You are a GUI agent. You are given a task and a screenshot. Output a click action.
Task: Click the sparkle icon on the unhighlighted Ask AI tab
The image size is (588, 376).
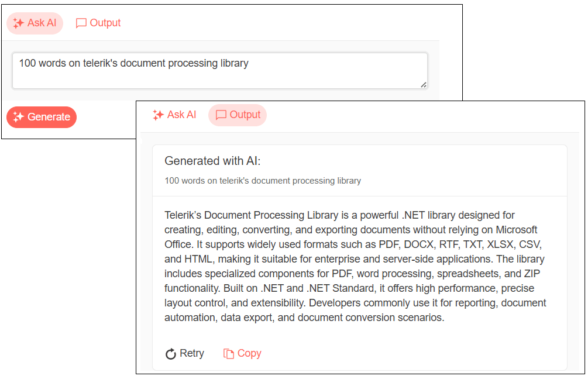click(158, 115)
